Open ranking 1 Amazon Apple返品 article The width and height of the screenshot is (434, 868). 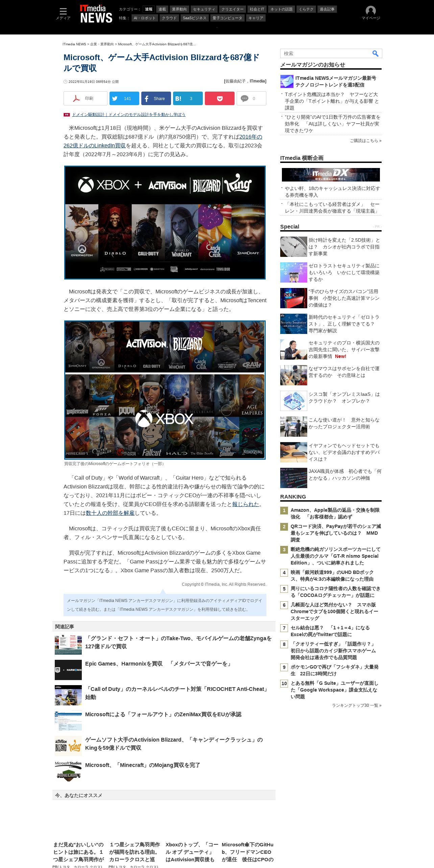click(x=335, y=513)
